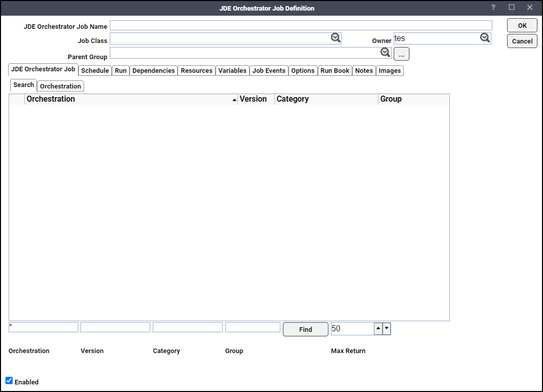The width and height of the screenshot is (543, 392).
Task: Click the Category filter input field
Action: [x=188, y=327]
